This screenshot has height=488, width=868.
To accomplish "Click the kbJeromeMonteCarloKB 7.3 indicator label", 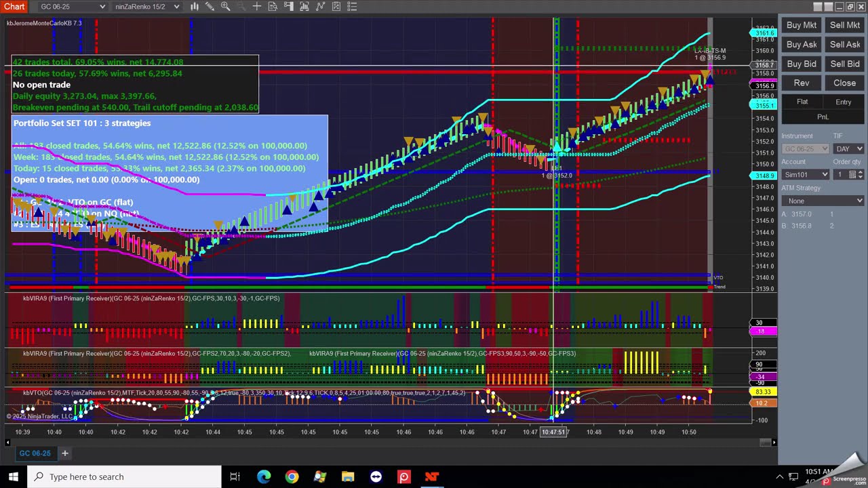I will pyautogui.click(x=44, y=23).
